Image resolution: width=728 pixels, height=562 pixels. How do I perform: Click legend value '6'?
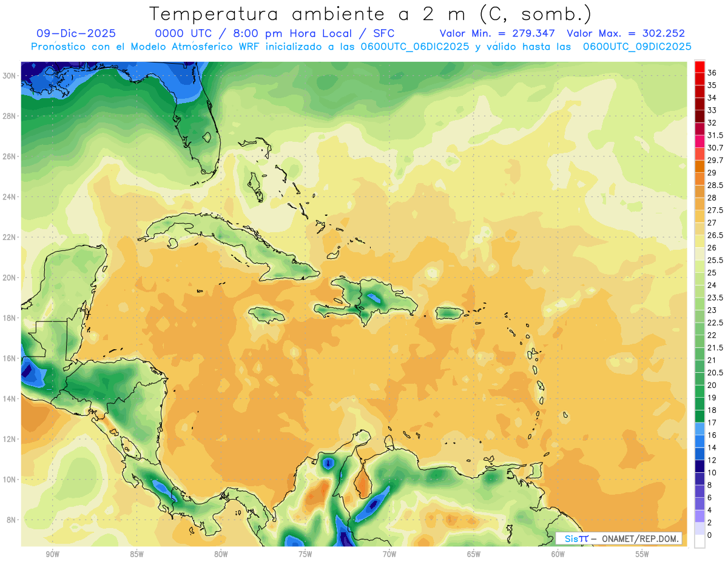click(x=710, y=498)
